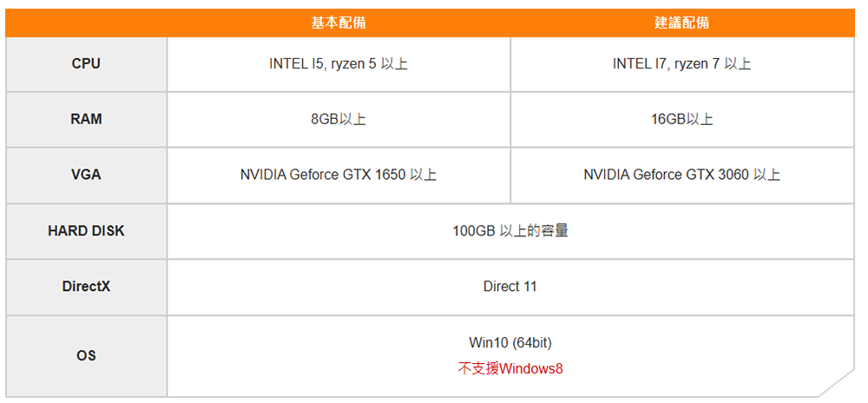Click the INTEL I5, ryzen 5 cell
Viewport: 868px width, 403px height.
(339, 64)
